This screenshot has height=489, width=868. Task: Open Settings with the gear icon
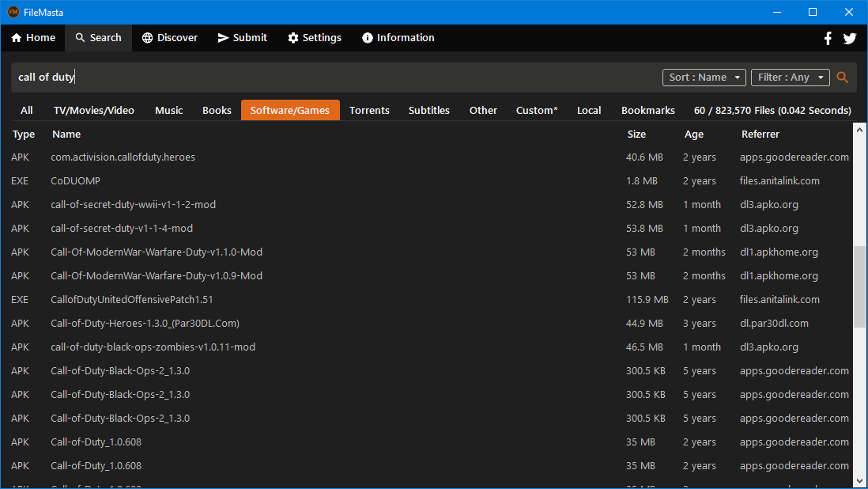click(292, 37)
